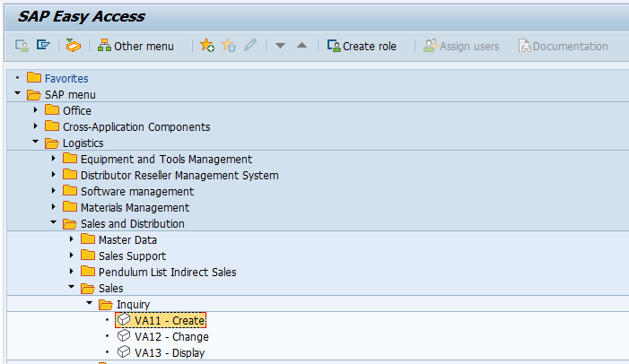The width and height of the screenshot is (629, 364).
Task: Click the VA11 - Create transaction icon
Action: click(x=124, y=319)
